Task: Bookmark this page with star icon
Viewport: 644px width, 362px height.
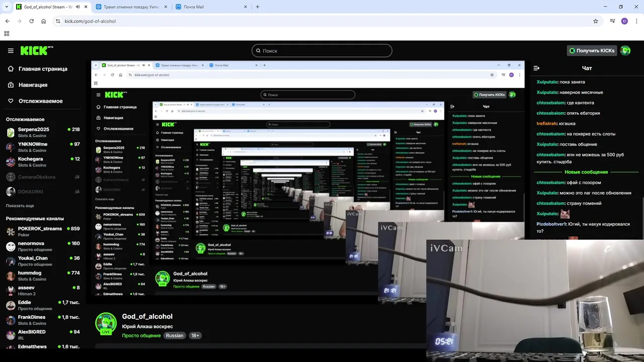Action: 596,21
